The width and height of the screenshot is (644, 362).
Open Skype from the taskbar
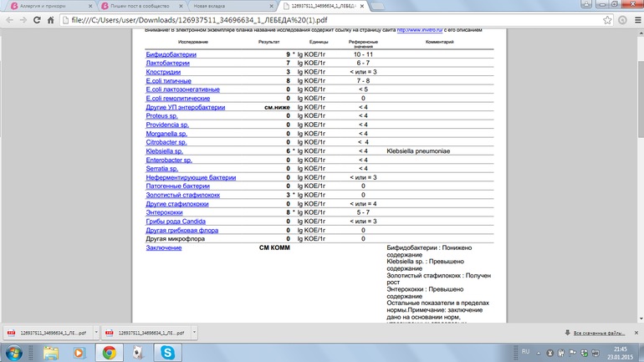click(x=168, y=353)
